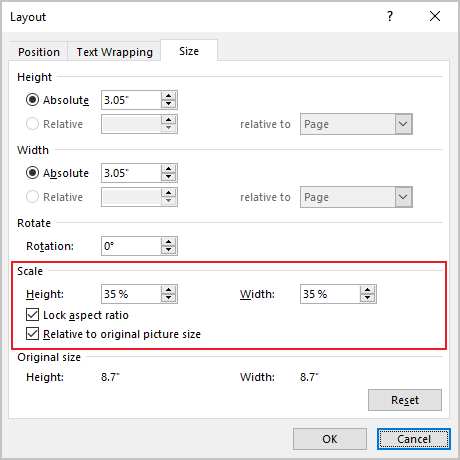The height and width of the screenshot is (460, 460).
Task: Open Width relative to Page dropdown
Action: click(356, 197)
